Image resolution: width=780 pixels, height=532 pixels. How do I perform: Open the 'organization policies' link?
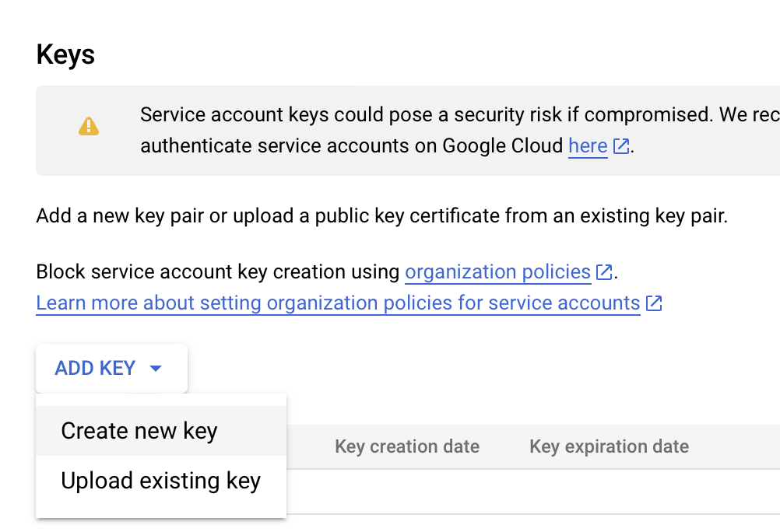pos(498,272)
